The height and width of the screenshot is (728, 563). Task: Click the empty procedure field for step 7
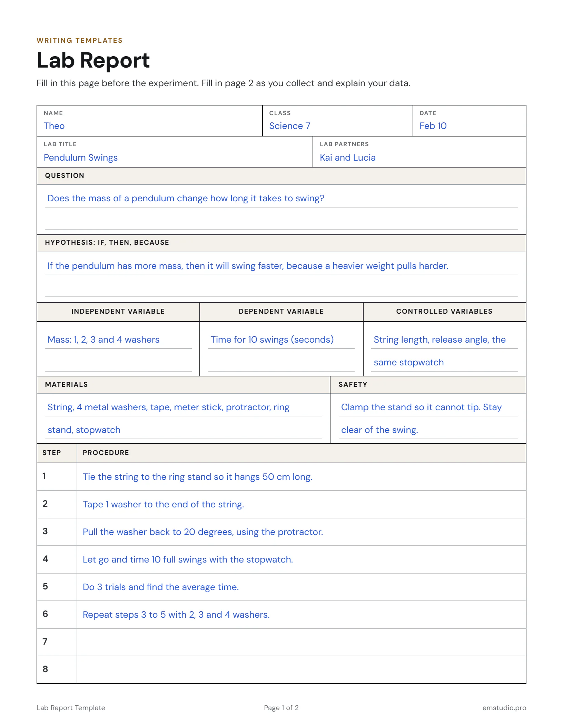pyautogui.click(x=301, y=642)
